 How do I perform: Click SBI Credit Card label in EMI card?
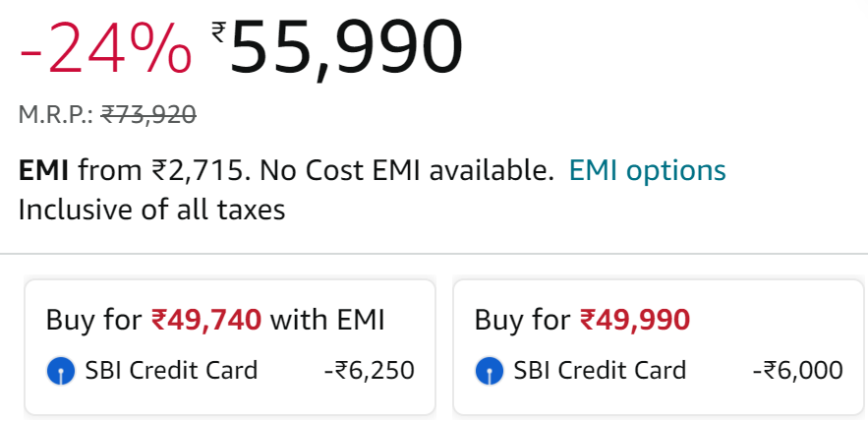pos(171,371)
